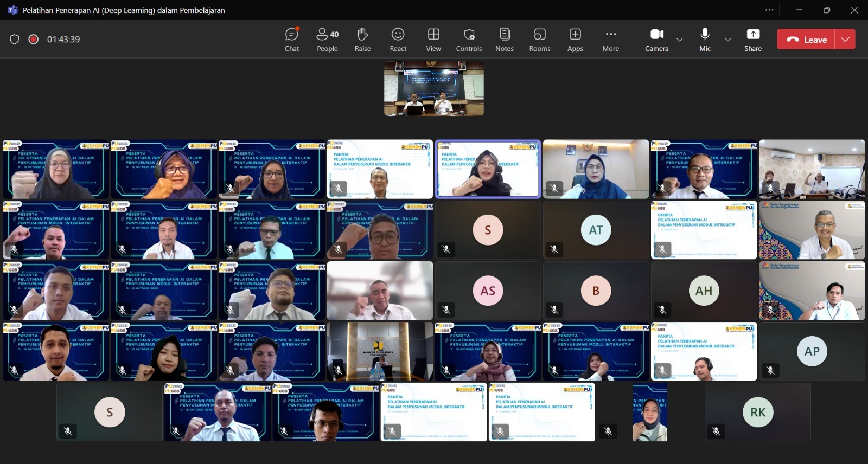Click the Leave meeting button
The image size is (868, 464).
pos(807,39)
